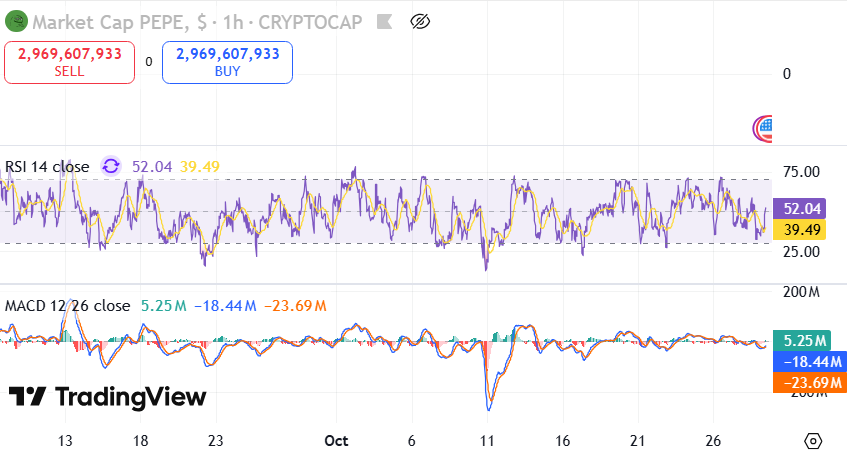Click the spread quantity 0 between Sell and Buy

coord(149,61)
